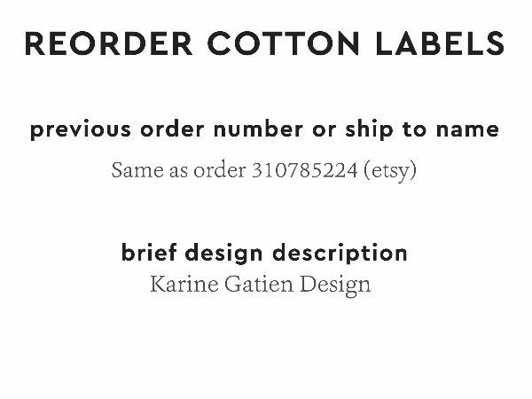
Task: Click the previous order number label
Action: (264, 129)
